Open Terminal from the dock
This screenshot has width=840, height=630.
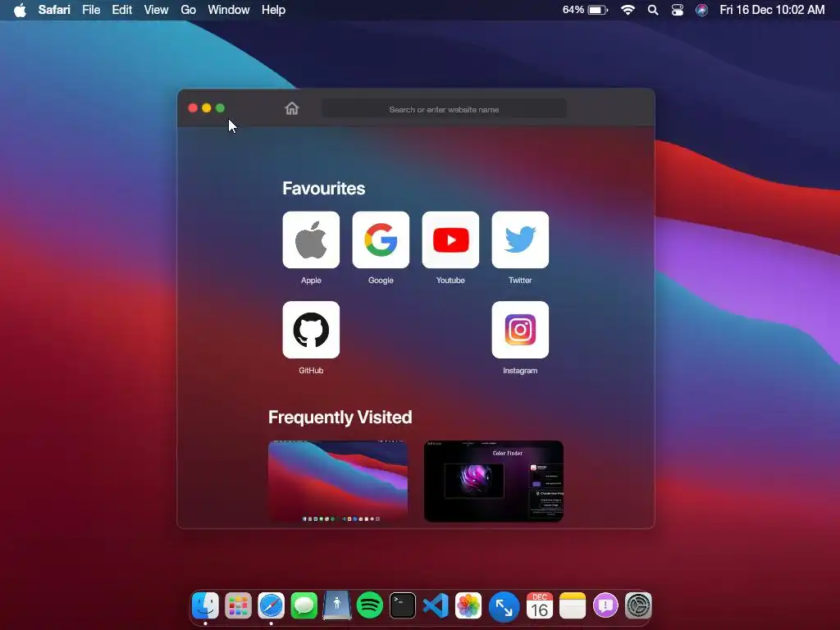402,605
